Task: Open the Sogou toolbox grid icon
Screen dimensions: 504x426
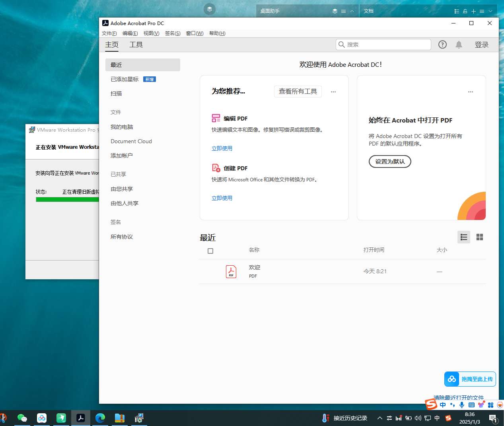Action: [x=490, y=405]
